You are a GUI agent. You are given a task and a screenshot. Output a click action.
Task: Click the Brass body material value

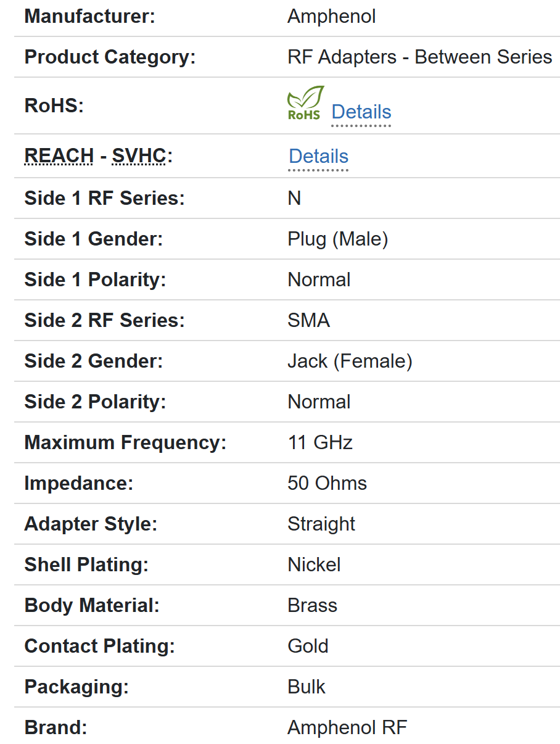[x=312, y=606]
